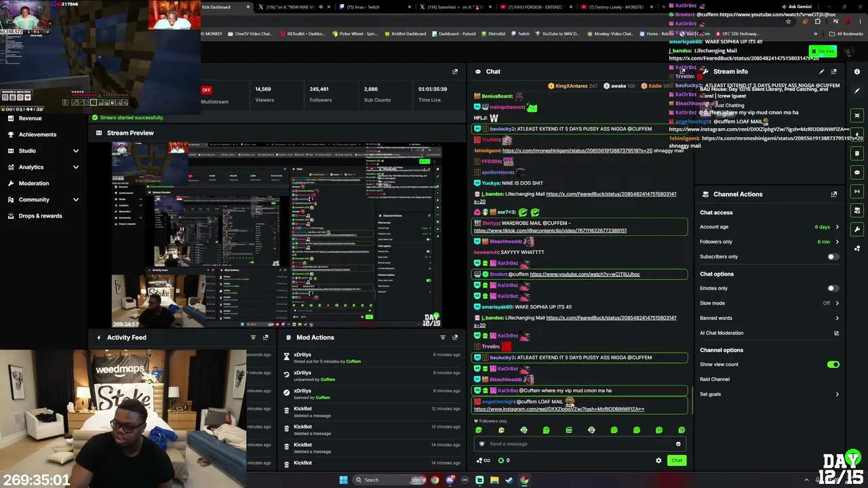This screenshot has width=868, height=488.
Task: Pop out the Mod Actions panel
Action: (x=455, y=337)
